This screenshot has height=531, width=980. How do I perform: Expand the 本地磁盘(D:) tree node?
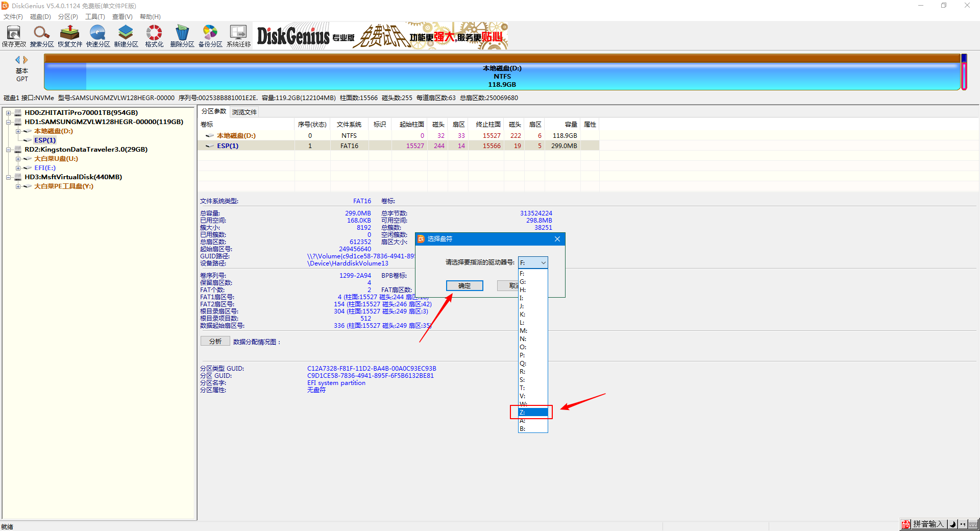18,131
